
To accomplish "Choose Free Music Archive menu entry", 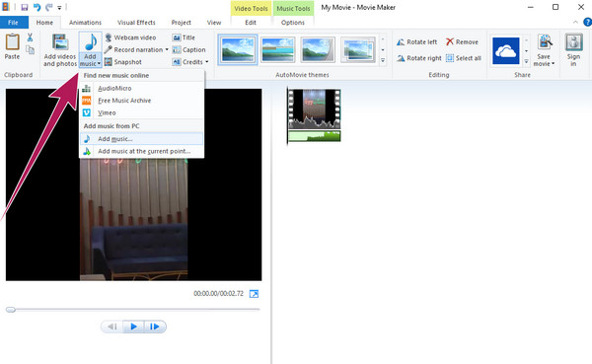I will [141, 101].
